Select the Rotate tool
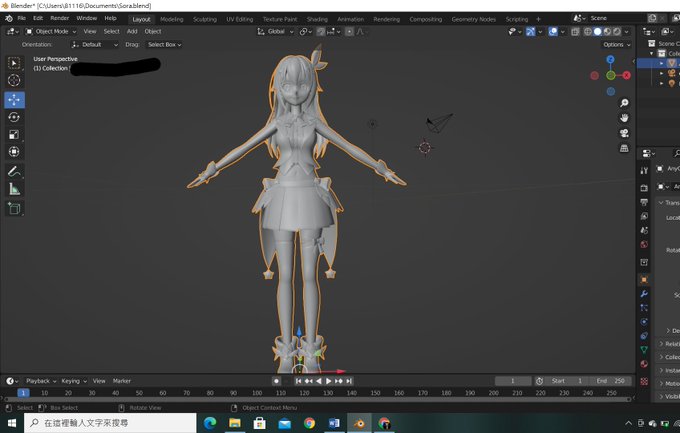This screenshot has width=680, height=433. click(14, 117)
